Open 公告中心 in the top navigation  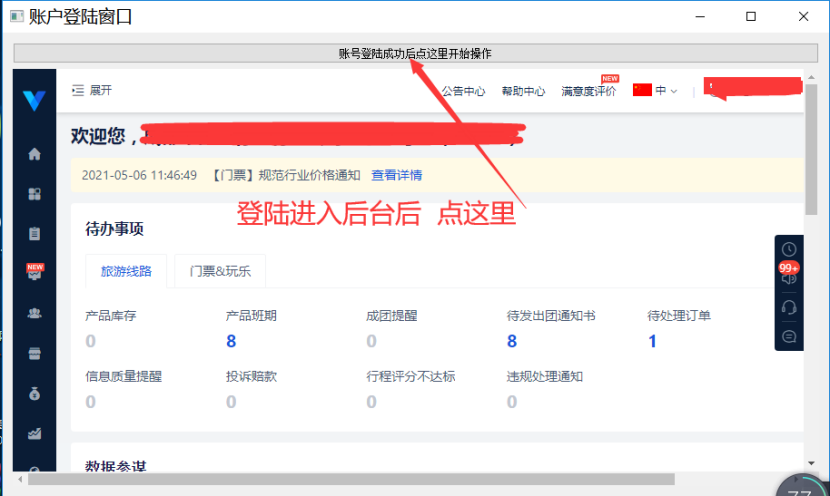click(463, 91)
